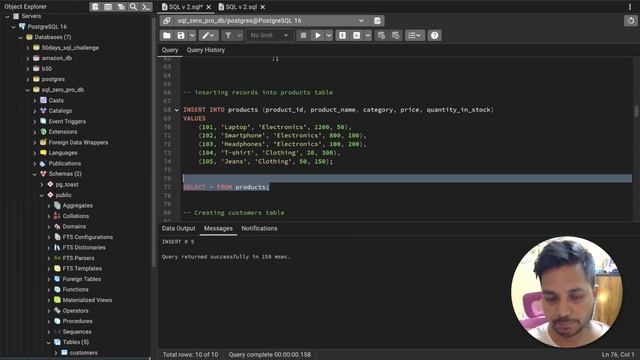Collapse the Servers tree node

(7, 16)
